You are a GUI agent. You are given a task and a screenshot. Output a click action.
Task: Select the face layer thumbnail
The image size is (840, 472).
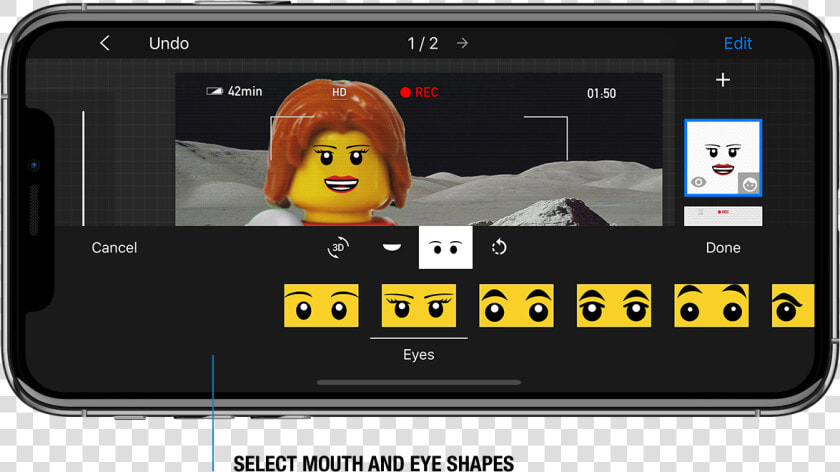723,158
